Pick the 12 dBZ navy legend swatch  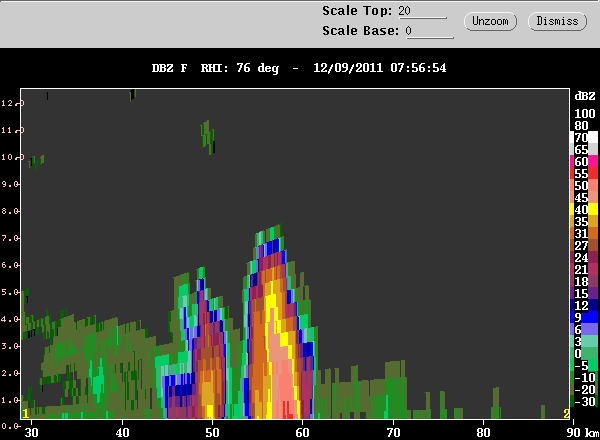(584, 305)
